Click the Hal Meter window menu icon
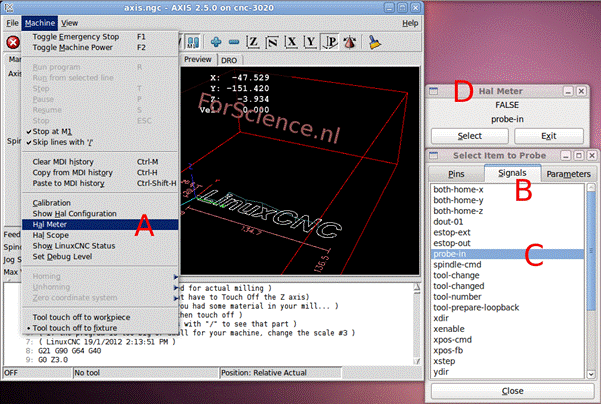The width and height of the screenshot is (601, 404). [x=434, y=91]
